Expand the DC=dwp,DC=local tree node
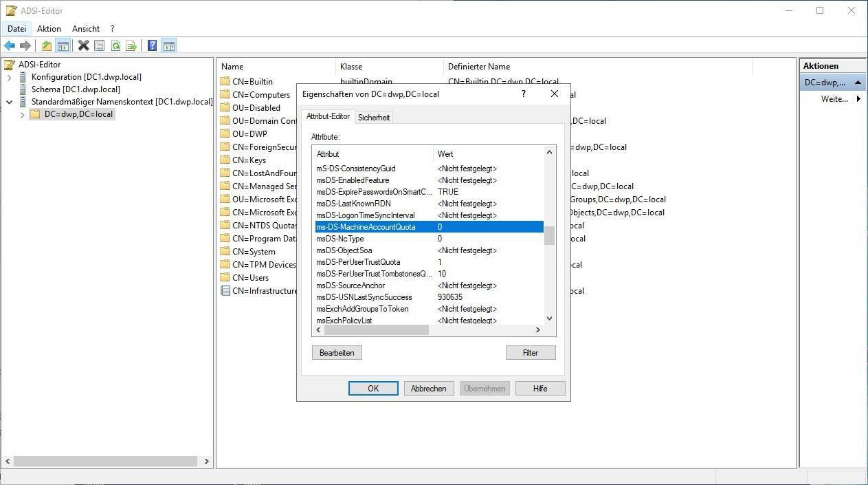Image resolution: width=868 pixels, height=485 pixels. click(22, 115)
